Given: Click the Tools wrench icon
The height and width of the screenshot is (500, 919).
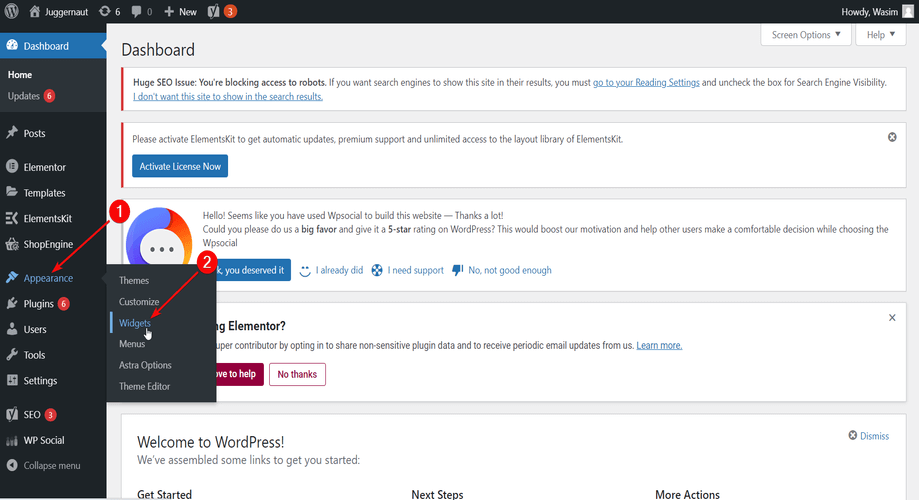Looking at the screenshot, I should [x=12, y=355].
